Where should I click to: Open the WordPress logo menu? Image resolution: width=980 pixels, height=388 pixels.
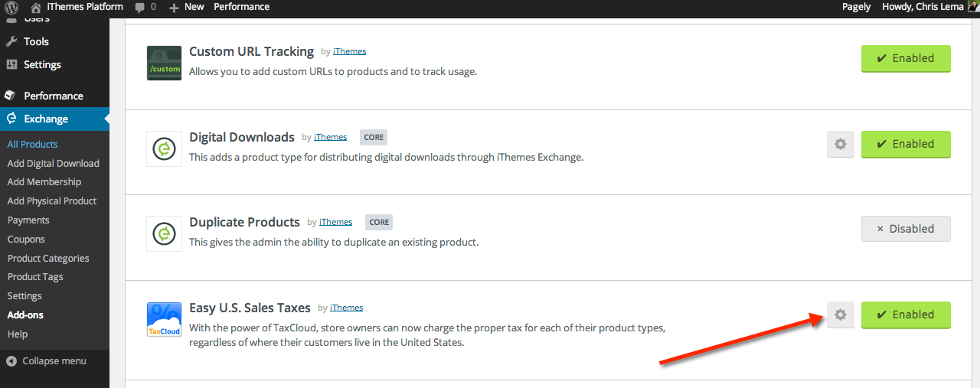(12, 7)
